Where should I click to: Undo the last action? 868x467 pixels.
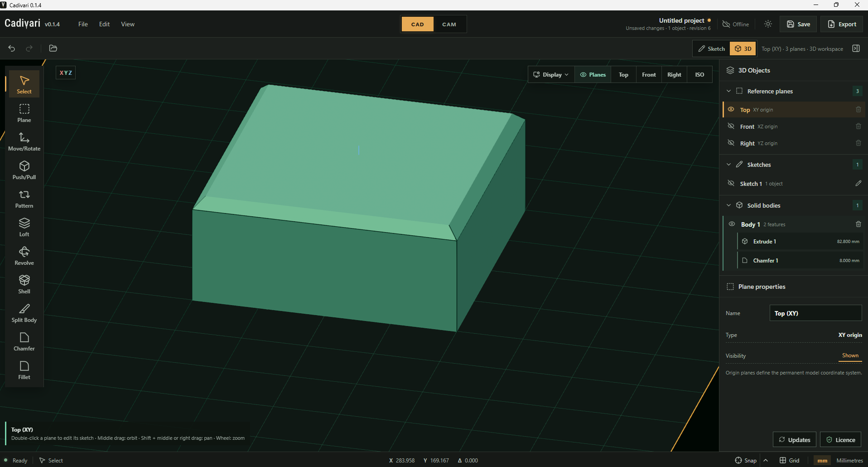click(x=12, y=49)
